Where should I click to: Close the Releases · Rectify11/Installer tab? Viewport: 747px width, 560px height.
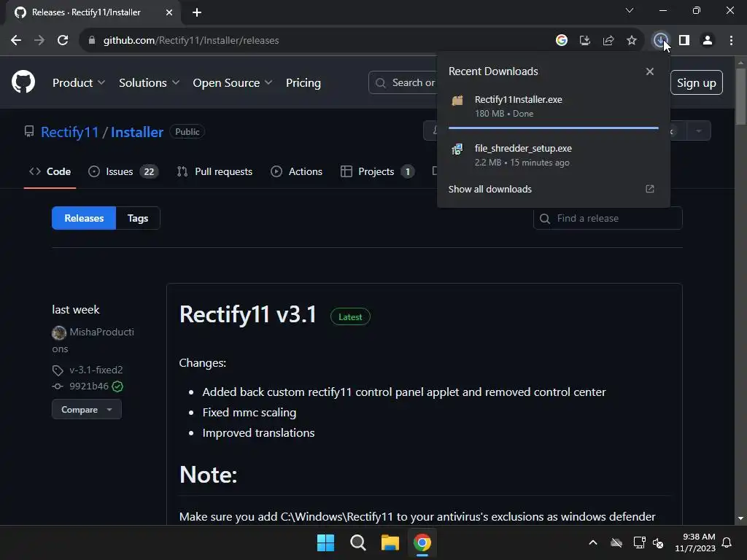click(x=169, y=12)
